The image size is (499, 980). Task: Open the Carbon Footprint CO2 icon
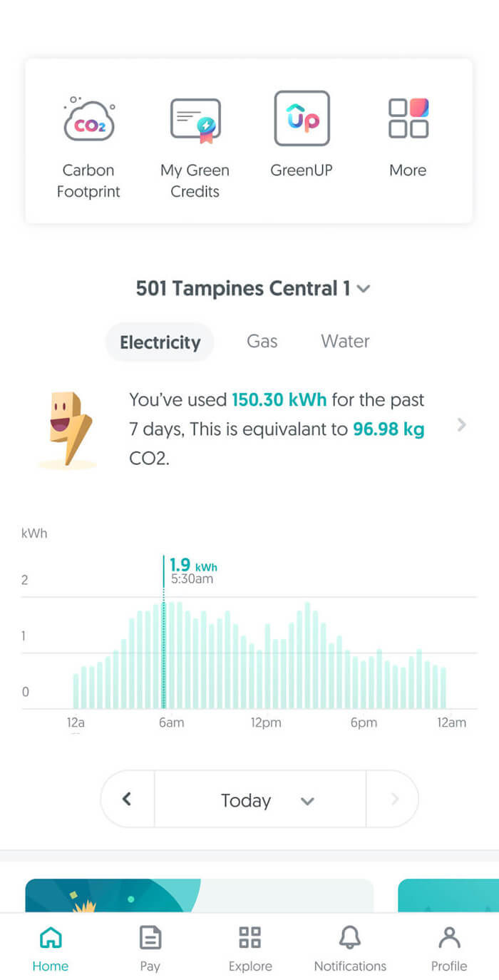tap(88, 120)
